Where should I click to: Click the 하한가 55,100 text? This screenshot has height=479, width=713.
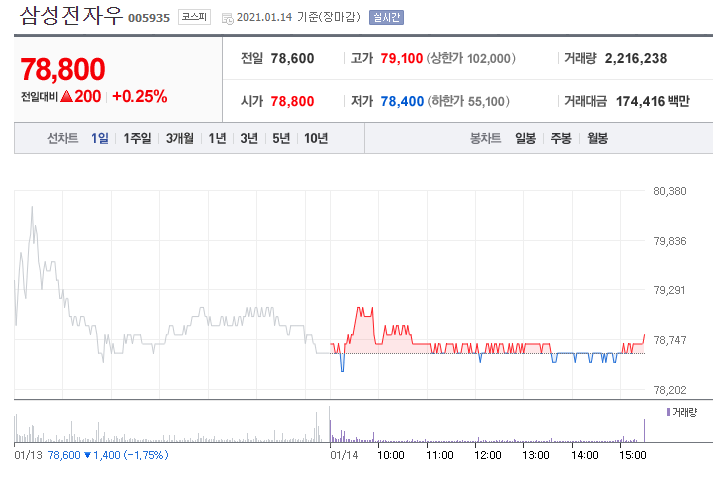[x=468, y=101]
